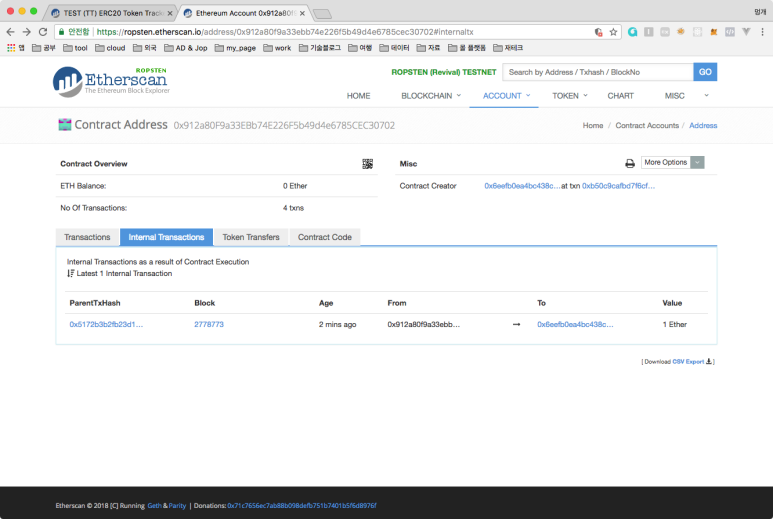
Task: Click the '4 txns' transaction count
Action: [293, 208]
